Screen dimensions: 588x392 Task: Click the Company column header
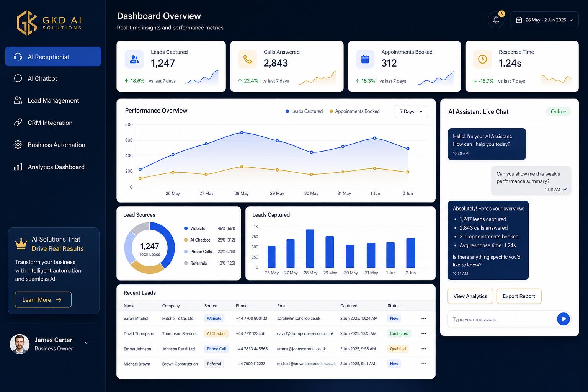tap(171, 306)
